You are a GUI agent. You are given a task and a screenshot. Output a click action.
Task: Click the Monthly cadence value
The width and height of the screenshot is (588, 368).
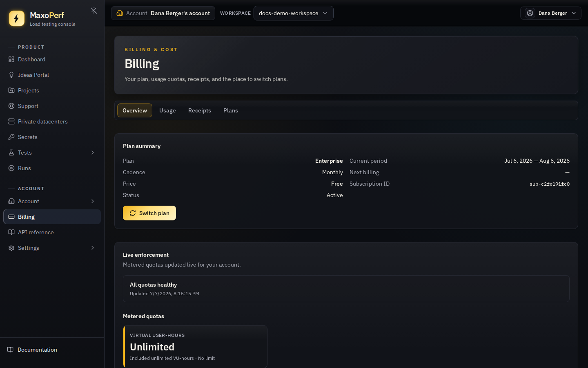click(332, 172)
